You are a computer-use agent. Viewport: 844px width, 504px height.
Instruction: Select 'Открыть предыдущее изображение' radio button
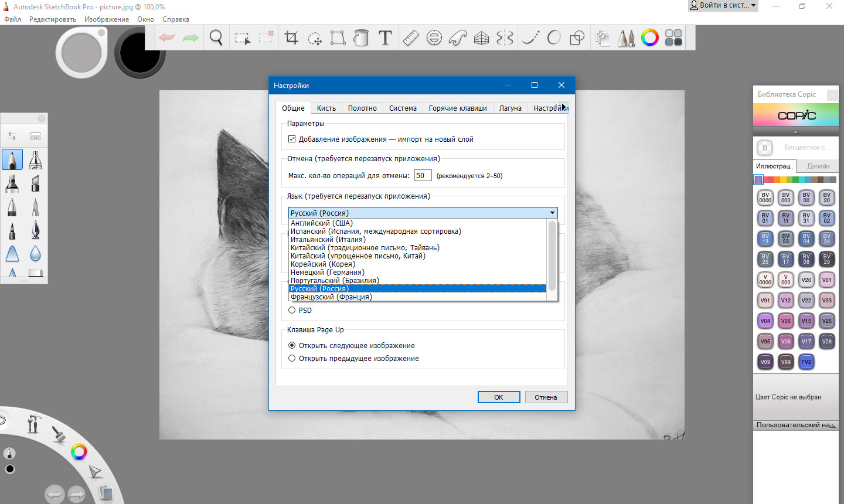coord(292,358)
